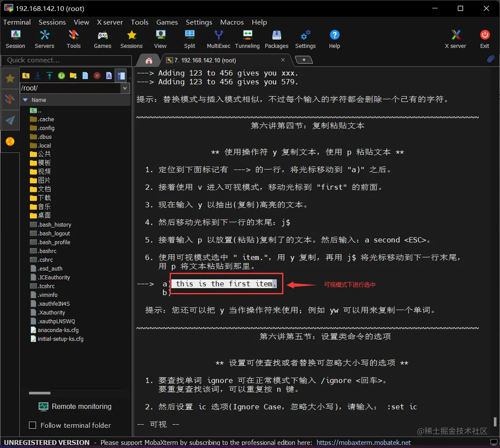500x448 pixels.
Task: Open the mobaxterm.mobatek.net link
Action: pos(363,442)
